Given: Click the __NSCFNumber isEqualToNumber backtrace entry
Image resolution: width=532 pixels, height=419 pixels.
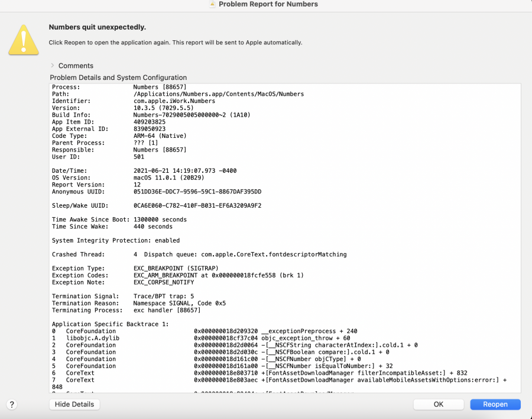Looking at the screenshot, I should (327, 366).
